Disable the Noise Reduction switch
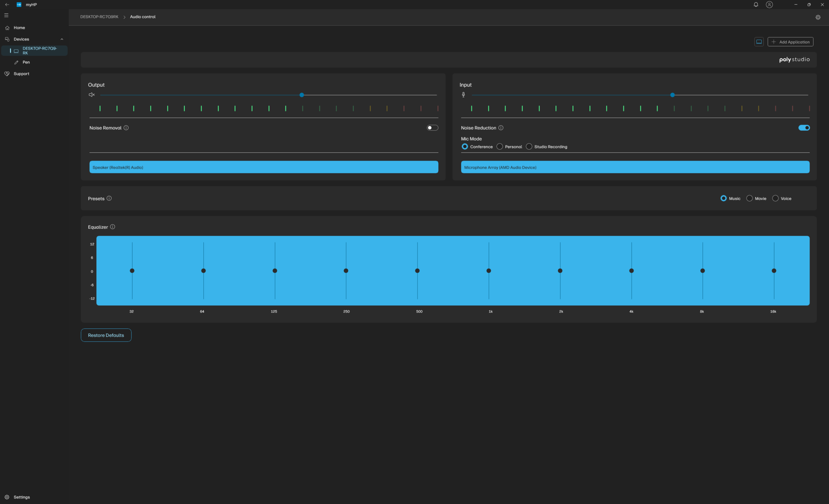This screenshot has height=504, width=829. 804,128
